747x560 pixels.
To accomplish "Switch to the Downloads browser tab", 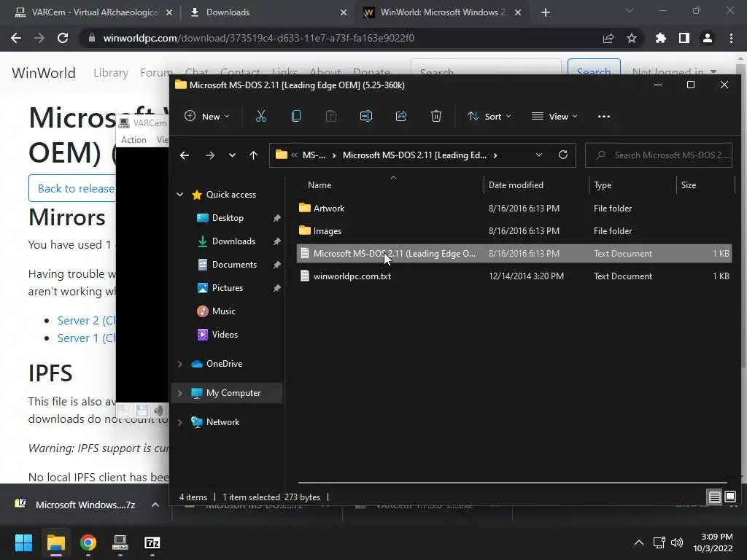I will tap(268, 12).
